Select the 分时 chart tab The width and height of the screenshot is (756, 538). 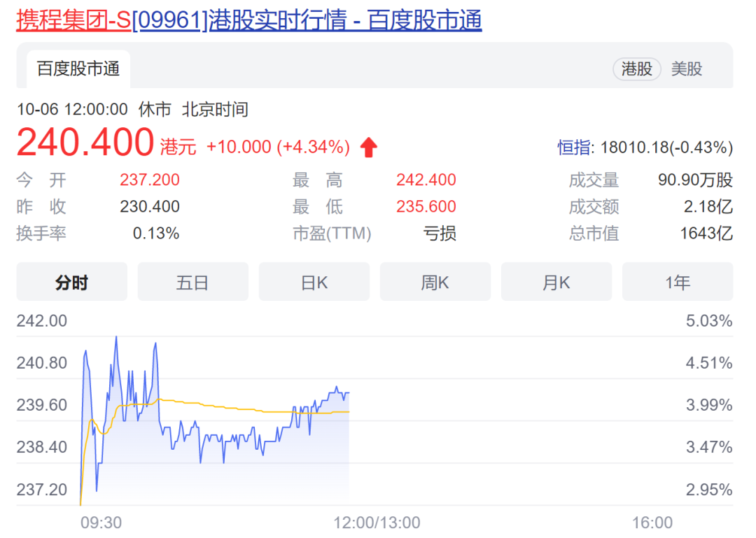(72, 282)
